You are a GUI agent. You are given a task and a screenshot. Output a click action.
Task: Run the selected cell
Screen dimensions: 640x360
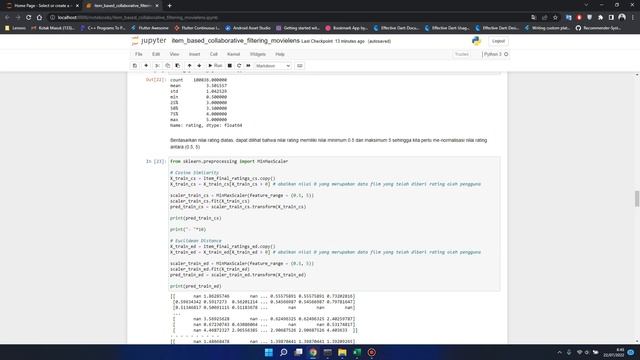coord(215,66)
